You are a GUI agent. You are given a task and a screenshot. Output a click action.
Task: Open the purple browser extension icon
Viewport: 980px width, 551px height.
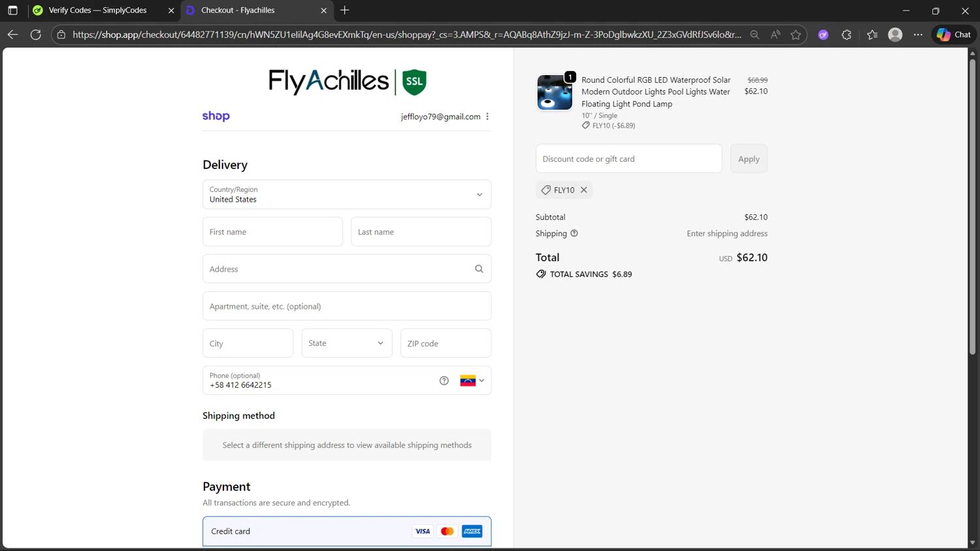(823, 35)
